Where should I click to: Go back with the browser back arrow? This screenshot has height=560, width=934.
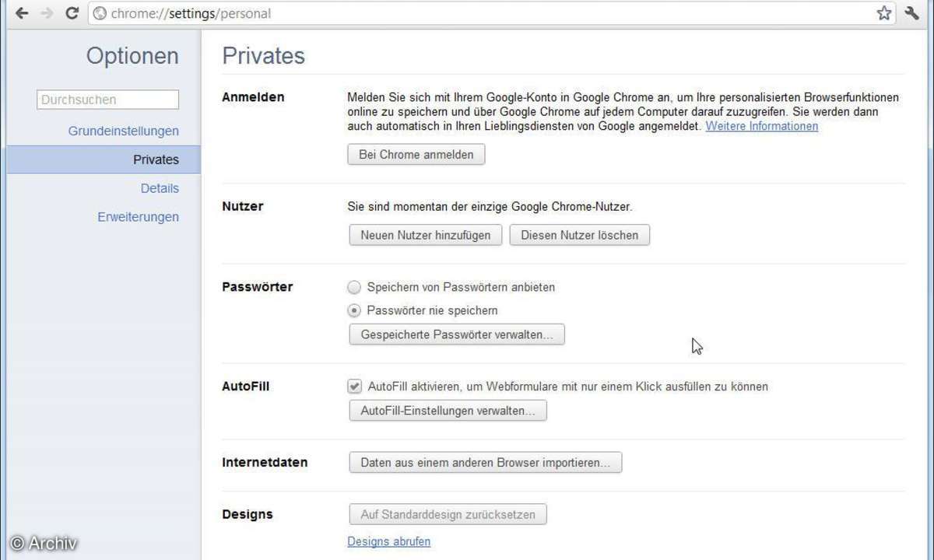(22, 13)
